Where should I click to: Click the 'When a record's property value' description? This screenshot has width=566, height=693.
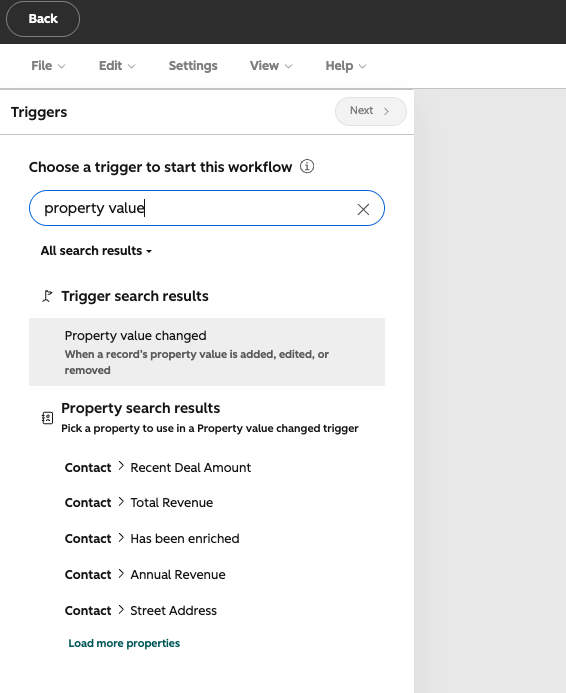tap(197, 362)
